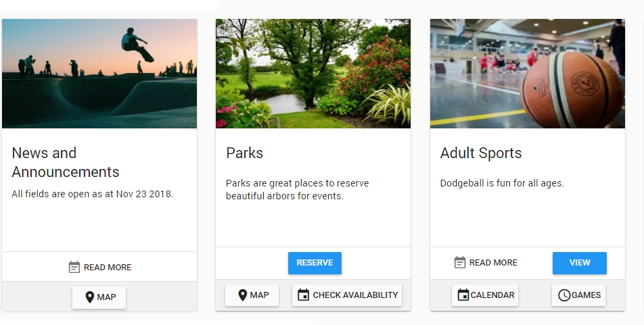Click Check Availability in Parks card

[x=347, y=295]
